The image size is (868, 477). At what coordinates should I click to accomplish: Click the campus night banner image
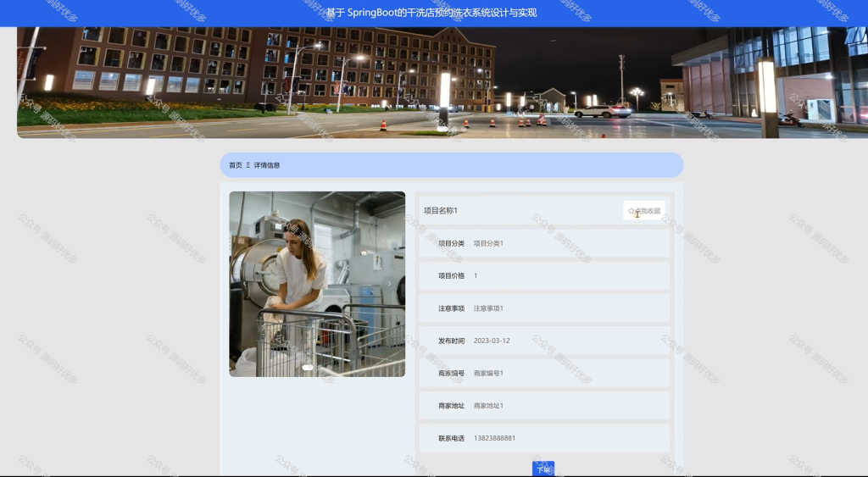click(442, 82)
